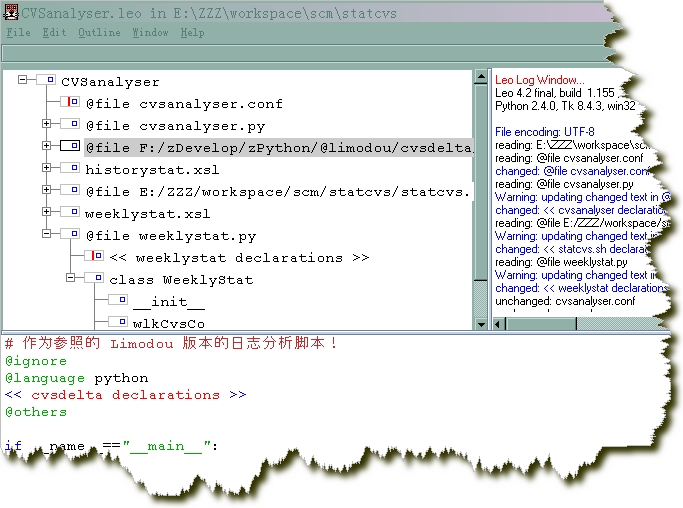Click the << cvsdelta declarations >> section reference
683x508 pixels.
[125, 395]
